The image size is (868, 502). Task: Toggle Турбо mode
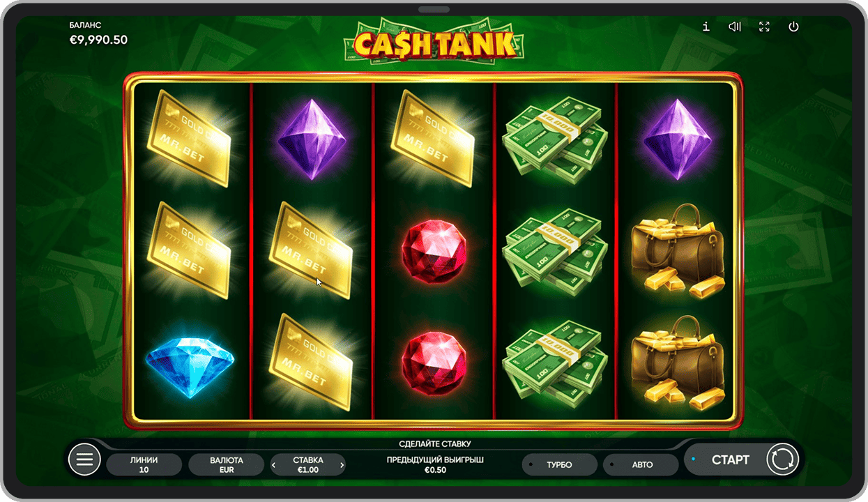pyautogui.click(x=560, y=464)
